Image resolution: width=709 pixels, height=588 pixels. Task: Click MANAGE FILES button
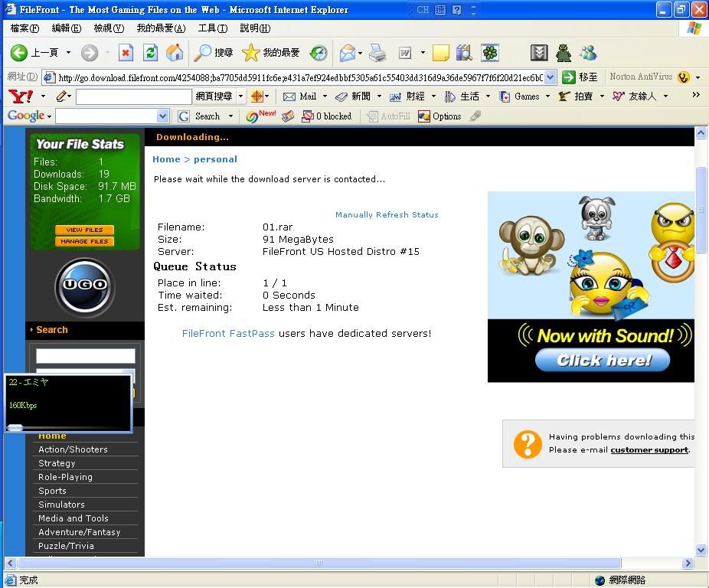click(84, 241)
